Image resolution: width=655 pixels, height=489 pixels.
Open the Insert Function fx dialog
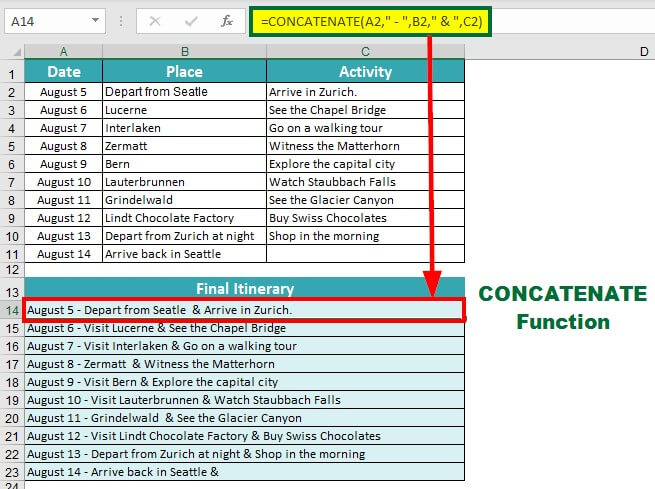(227, 21)
